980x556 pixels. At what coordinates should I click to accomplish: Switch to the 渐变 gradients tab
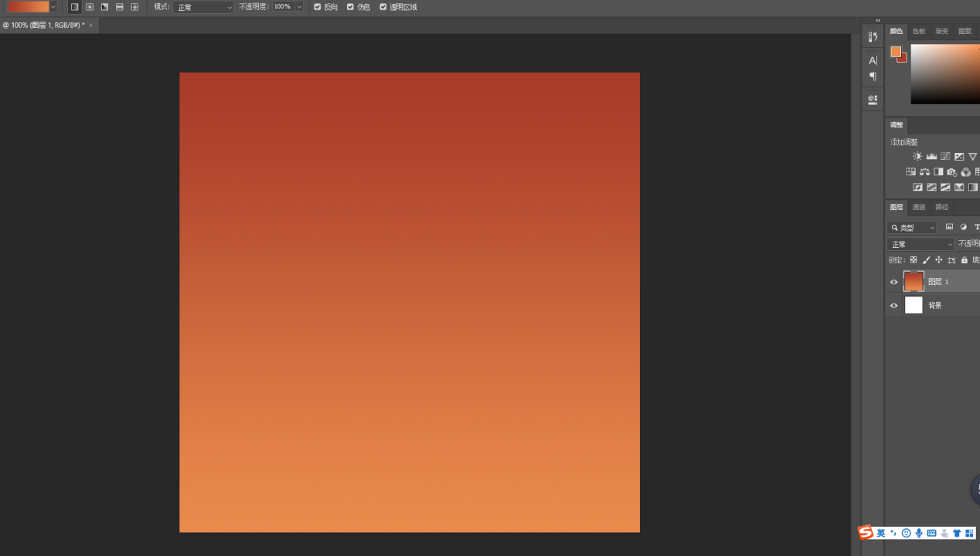941,32
